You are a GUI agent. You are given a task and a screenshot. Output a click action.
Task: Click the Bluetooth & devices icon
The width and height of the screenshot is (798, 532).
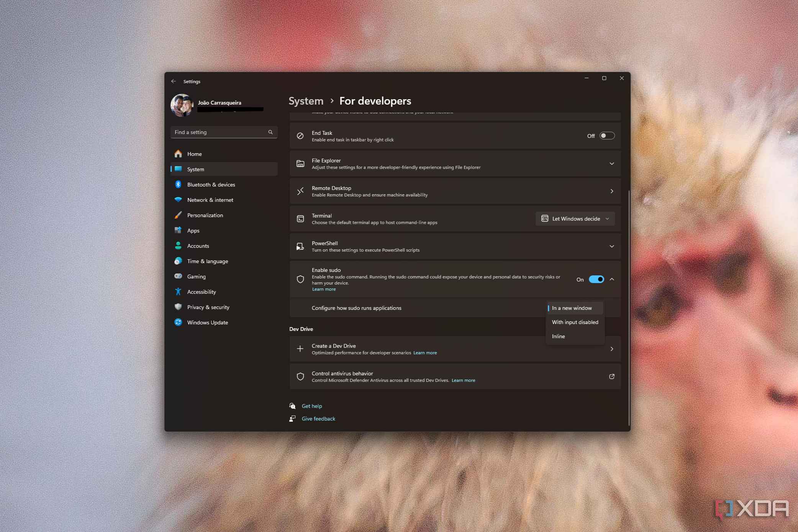tap(178, 185)
